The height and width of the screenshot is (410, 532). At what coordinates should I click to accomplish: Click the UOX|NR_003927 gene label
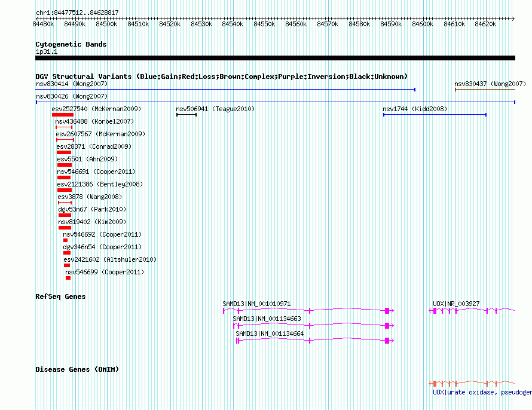[456, 304]
